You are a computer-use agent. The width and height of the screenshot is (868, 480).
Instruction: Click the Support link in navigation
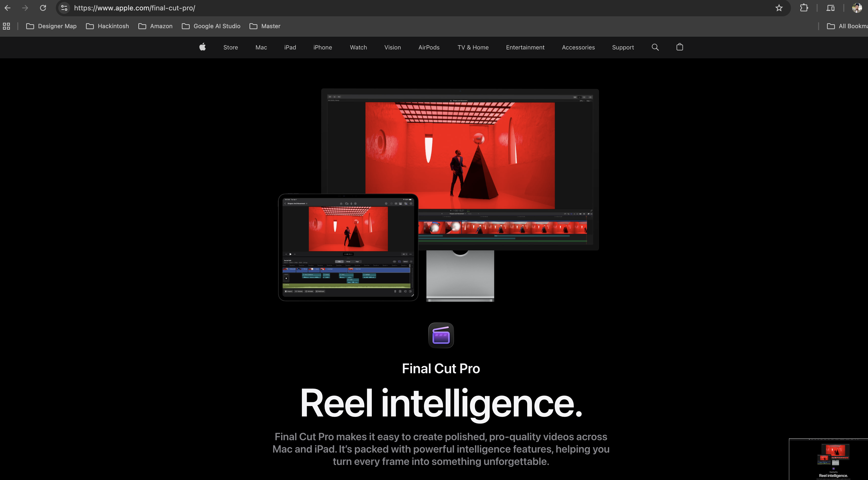pyautogui.click(x=623, y=47)
